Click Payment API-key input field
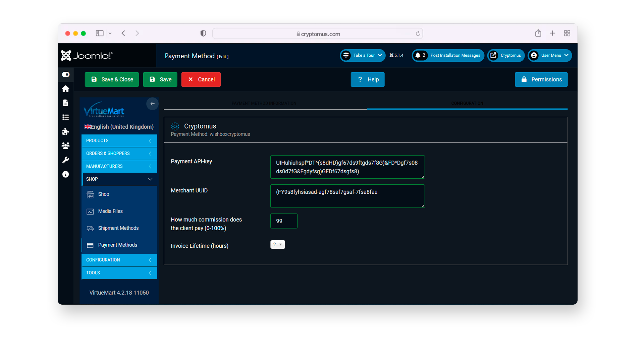The height and width of the screenshot is (362, 644). [347, 167]
